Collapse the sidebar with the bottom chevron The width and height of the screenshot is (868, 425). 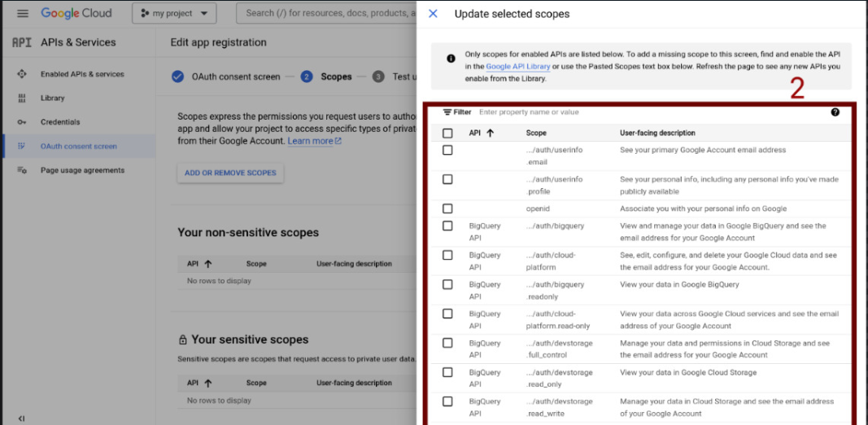22,418
